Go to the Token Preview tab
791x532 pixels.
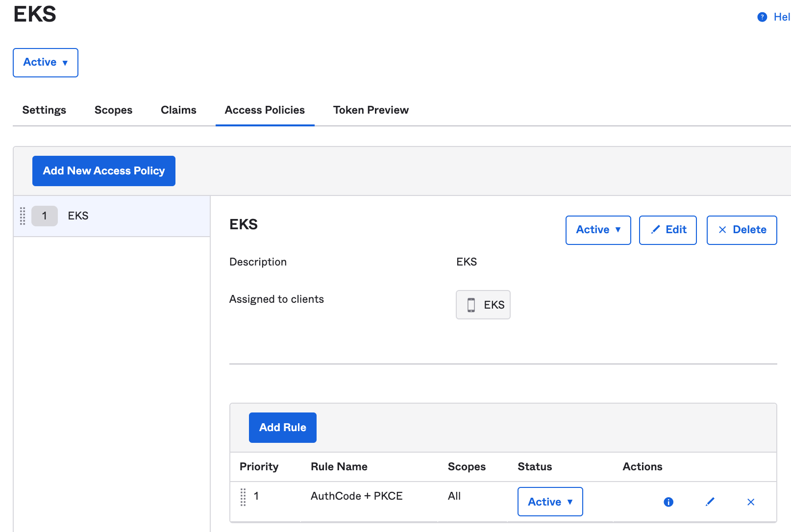point(371,110)
